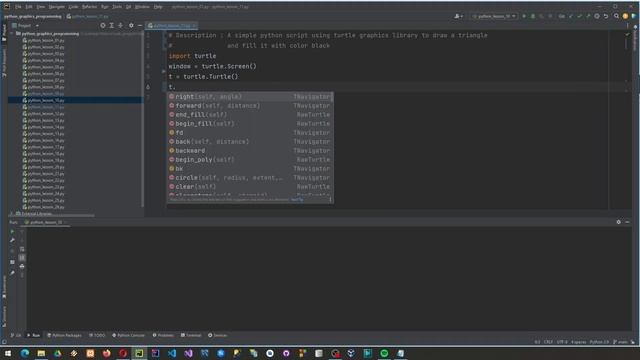Click the Select Opened File target icon
Screen dimensions: 640x360
pyautogui.click(x=103, y=25)
